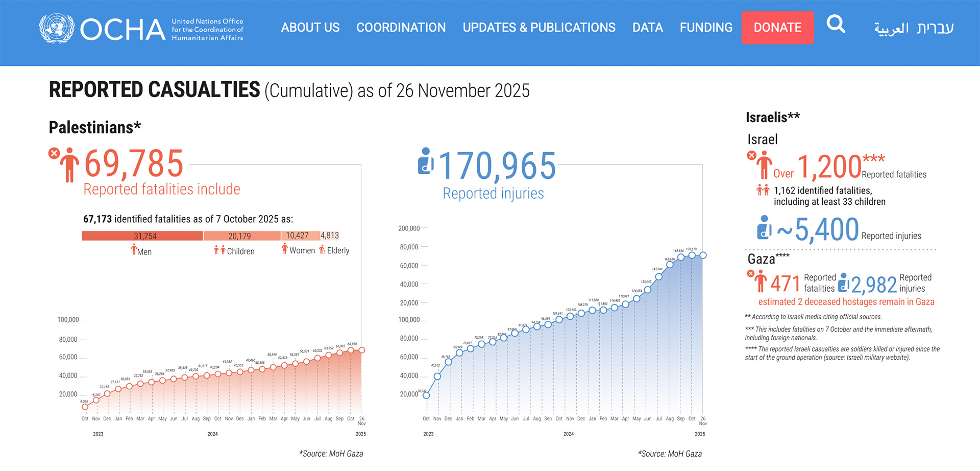
Task: Open Updates & Publications menu
Action: (x=538, y=28)
